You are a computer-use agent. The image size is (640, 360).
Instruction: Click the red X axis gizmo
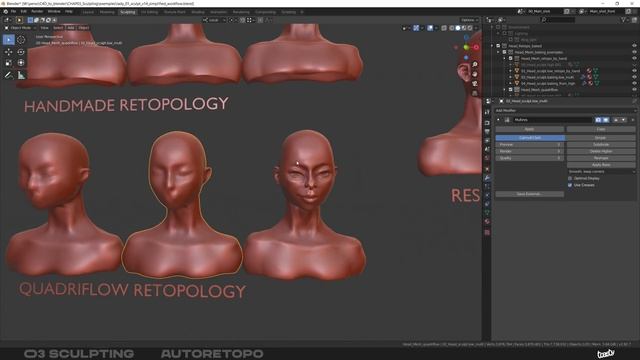pyautogui.click(x=476, y=47)
